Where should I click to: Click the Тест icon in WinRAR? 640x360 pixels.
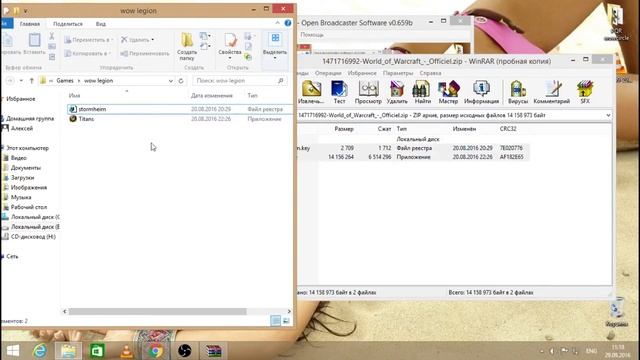point(339,92)
